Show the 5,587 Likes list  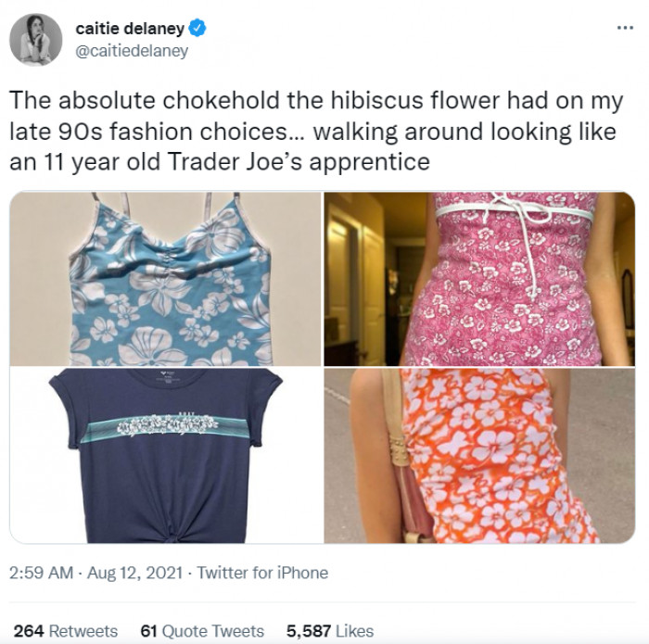(331, 630)
